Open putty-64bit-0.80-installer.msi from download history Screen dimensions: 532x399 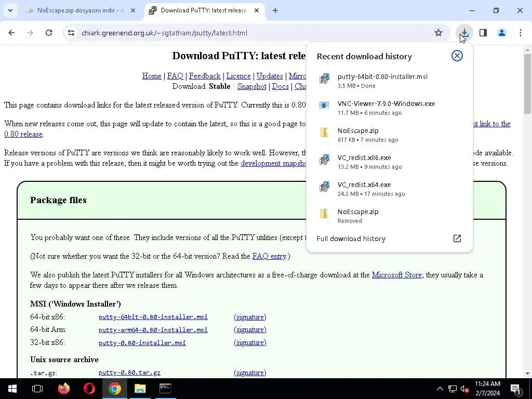pos(389,81)
